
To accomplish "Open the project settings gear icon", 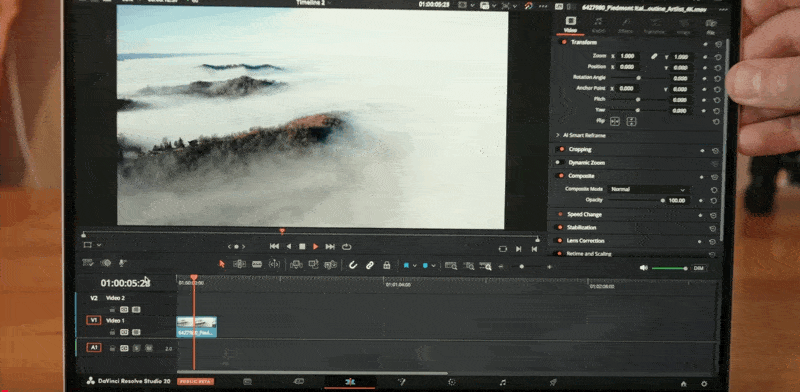I will (x=704, y=384).
